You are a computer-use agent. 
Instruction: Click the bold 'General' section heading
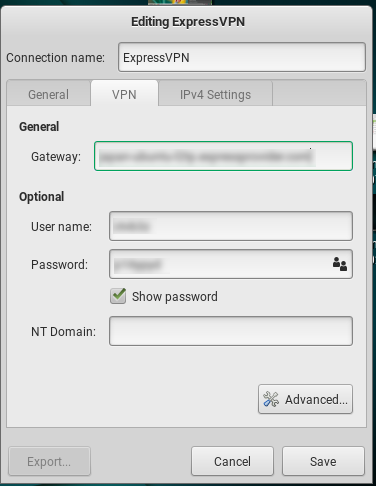point(39,127)
